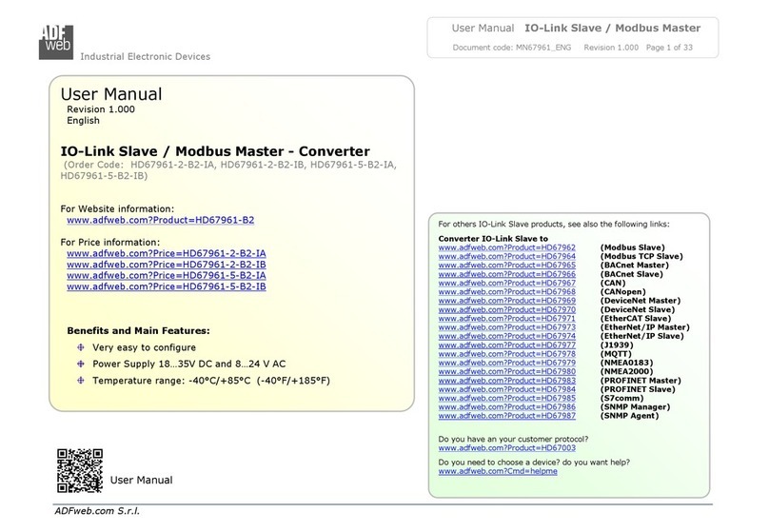Open the HD67962 Modbus Slave link
This screenshot has width=769, height=532.
[x=507, y=247]
